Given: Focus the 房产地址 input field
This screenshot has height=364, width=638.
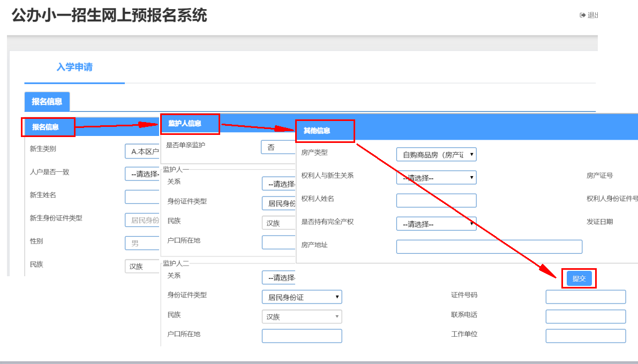Looking at the screenshot, I should pos(489,246).
